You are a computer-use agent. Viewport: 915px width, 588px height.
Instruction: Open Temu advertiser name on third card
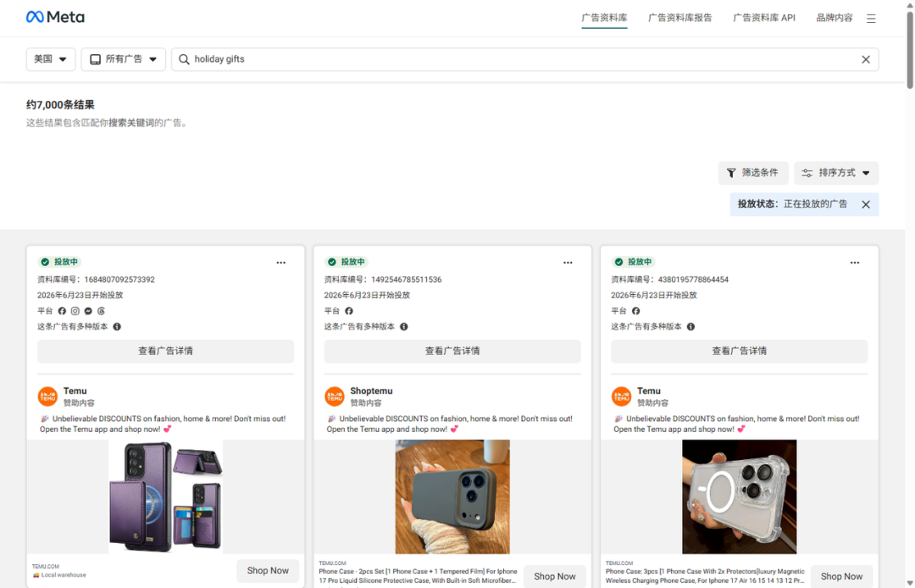coord(649,391)
